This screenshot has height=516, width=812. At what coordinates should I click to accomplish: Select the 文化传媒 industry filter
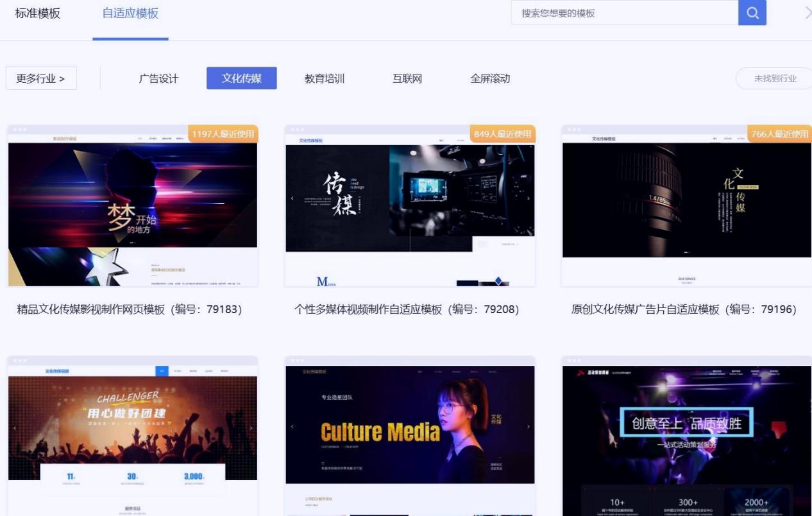(242, 78)
